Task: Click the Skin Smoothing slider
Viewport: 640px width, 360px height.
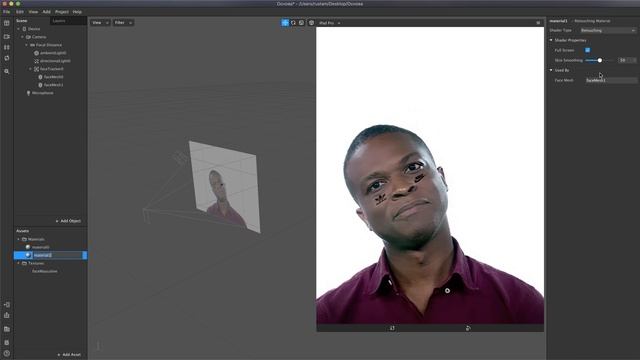Action: [599, 60]
